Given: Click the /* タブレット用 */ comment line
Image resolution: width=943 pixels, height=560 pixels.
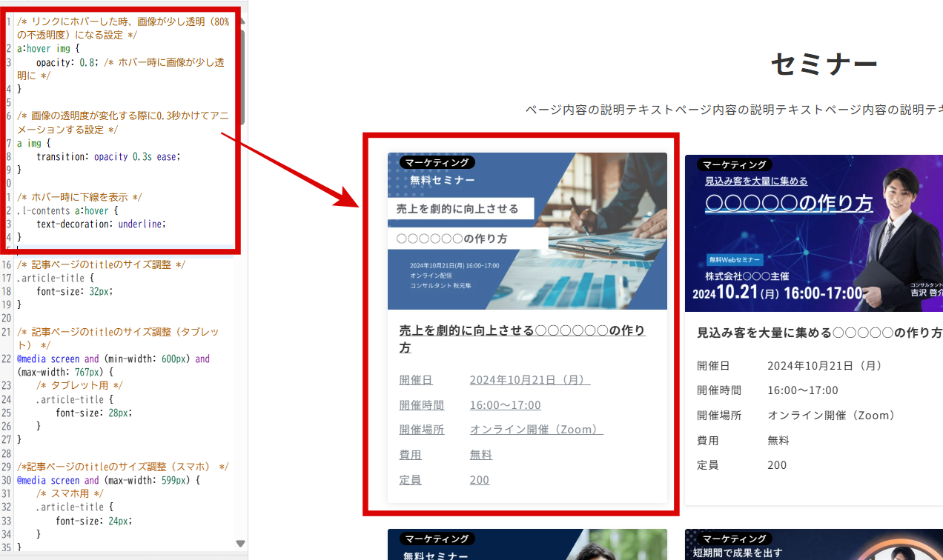Looking at the screenshot, I should 79,386.
